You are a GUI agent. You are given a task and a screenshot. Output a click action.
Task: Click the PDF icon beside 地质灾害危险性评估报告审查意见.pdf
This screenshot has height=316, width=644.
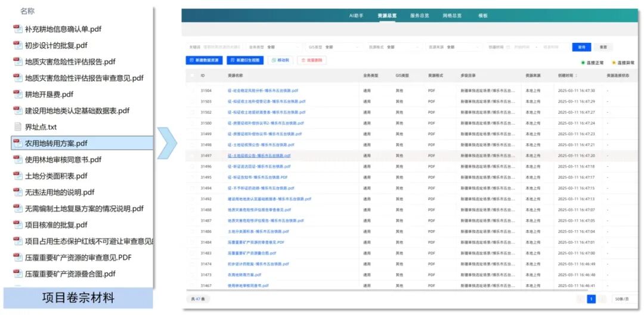point(17,78)
